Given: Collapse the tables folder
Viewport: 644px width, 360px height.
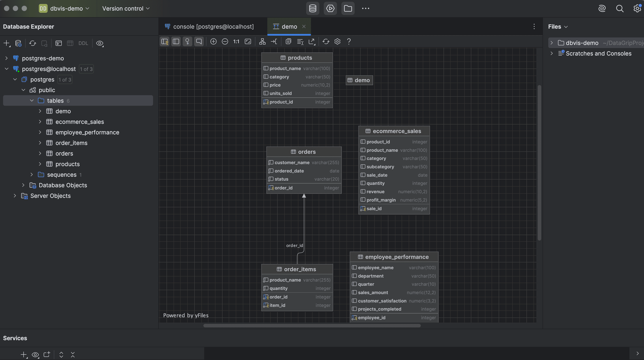Looking at the screenshot, I should coord(32,101).
